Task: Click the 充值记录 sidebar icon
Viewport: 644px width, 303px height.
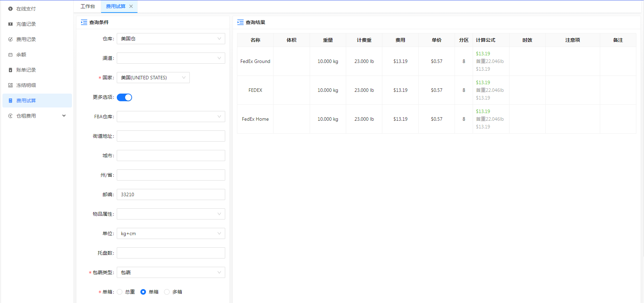Action: click(10, 24)
